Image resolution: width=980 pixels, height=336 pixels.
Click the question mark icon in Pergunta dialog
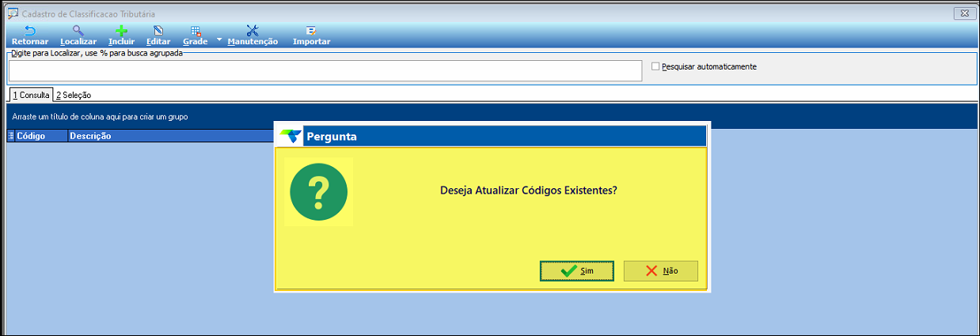[318, 192]
